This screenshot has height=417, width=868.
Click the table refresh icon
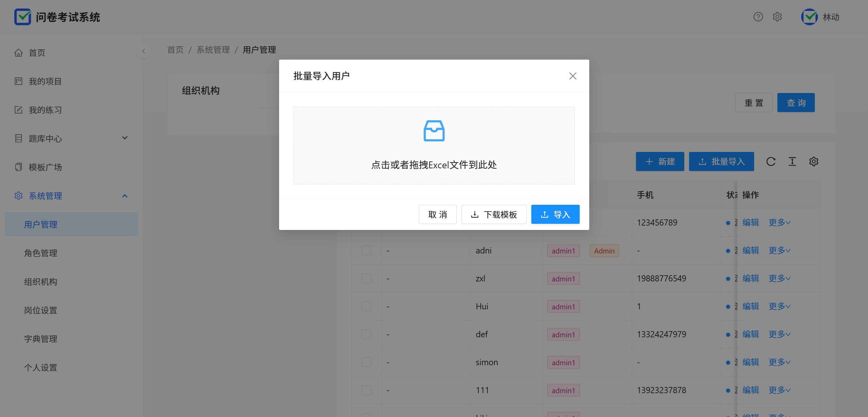point(771,161)
